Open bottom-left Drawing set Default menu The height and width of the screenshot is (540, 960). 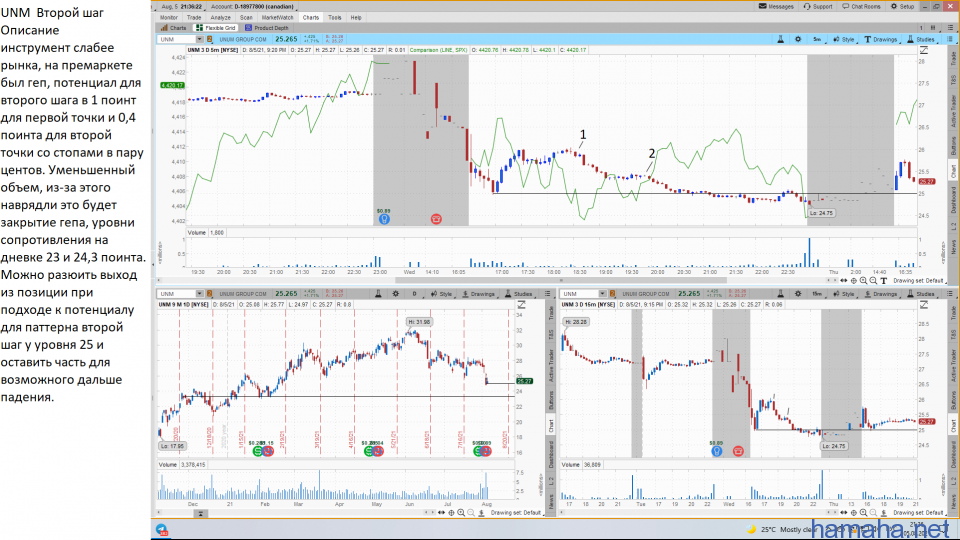pos(516,513)
